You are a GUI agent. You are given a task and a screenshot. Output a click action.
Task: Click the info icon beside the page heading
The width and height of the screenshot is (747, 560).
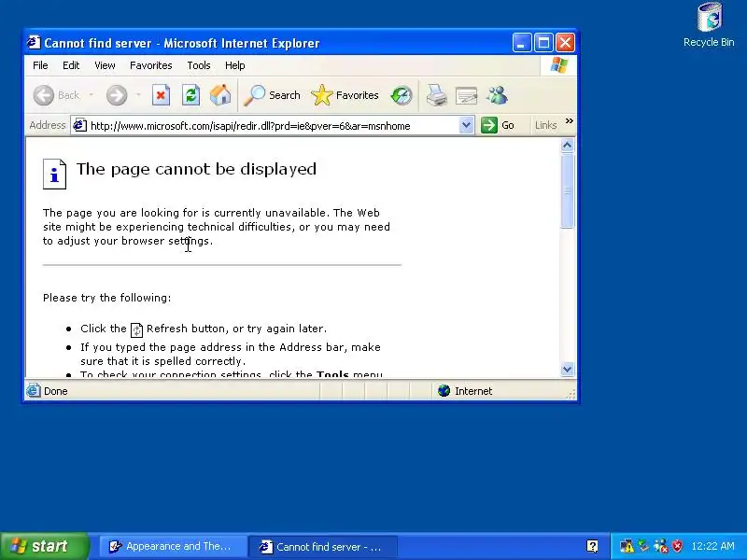(x=54, y=175)
